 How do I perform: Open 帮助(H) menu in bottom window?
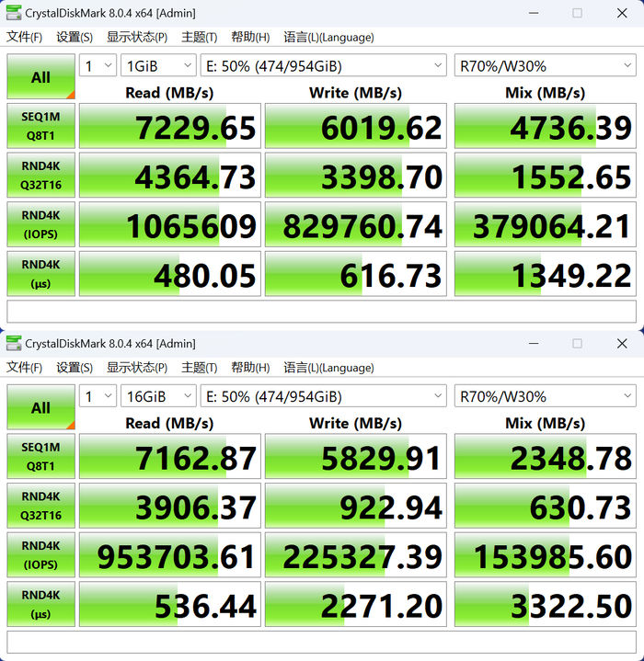[250, 368]
